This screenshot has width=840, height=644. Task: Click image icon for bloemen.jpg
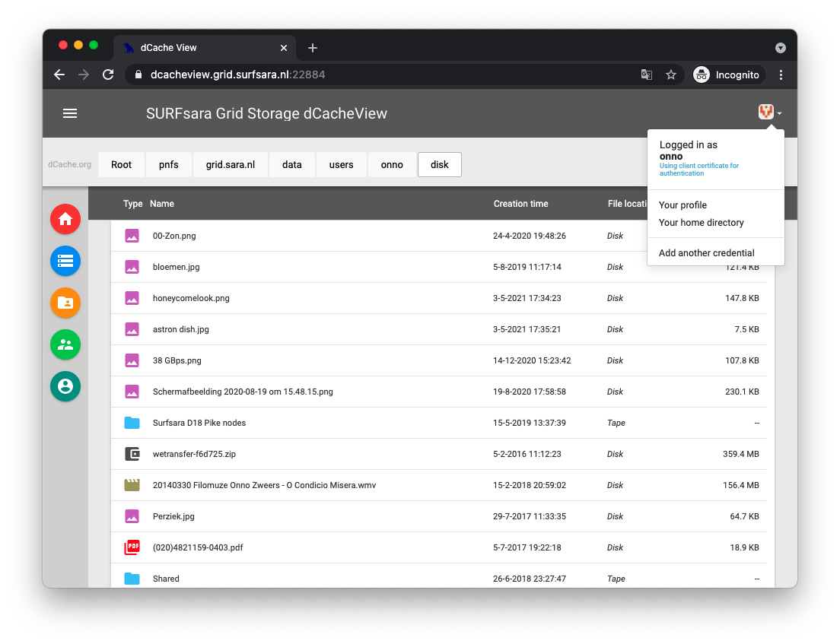point(132,267)
